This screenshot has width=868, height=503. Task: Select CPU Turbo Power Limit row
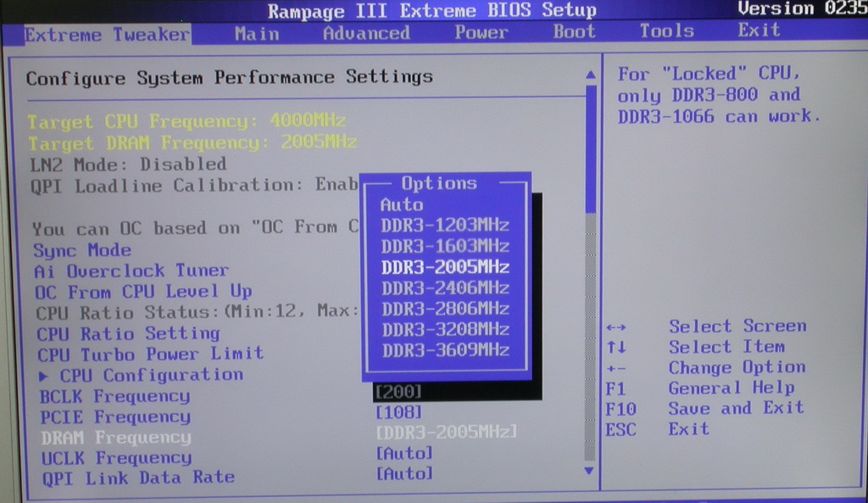(151, 355)
